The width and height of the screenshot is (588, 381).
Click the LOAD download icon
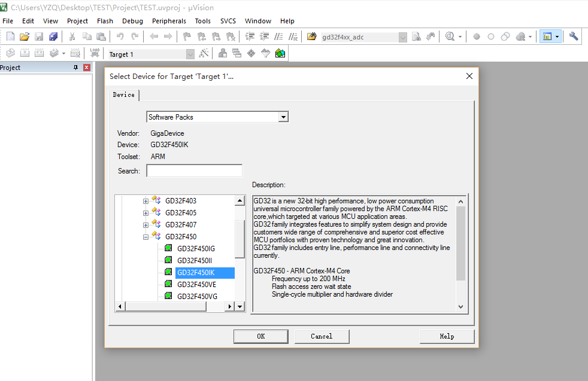tap(95, 53)
